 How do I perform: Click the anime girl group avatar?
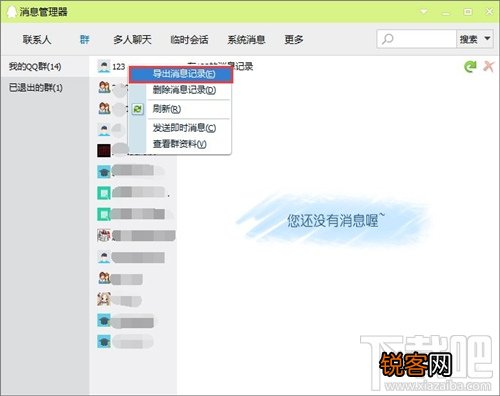104,299
